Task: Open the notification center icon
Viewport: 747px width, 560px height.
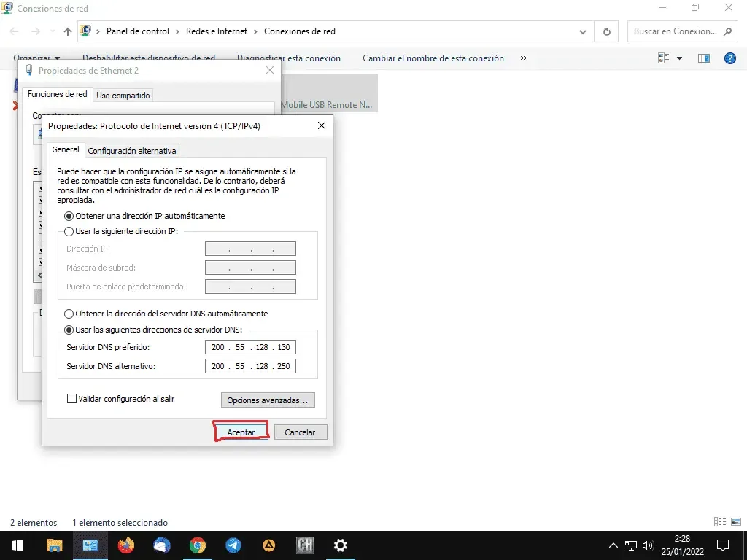Action: (x=723, y=545)
